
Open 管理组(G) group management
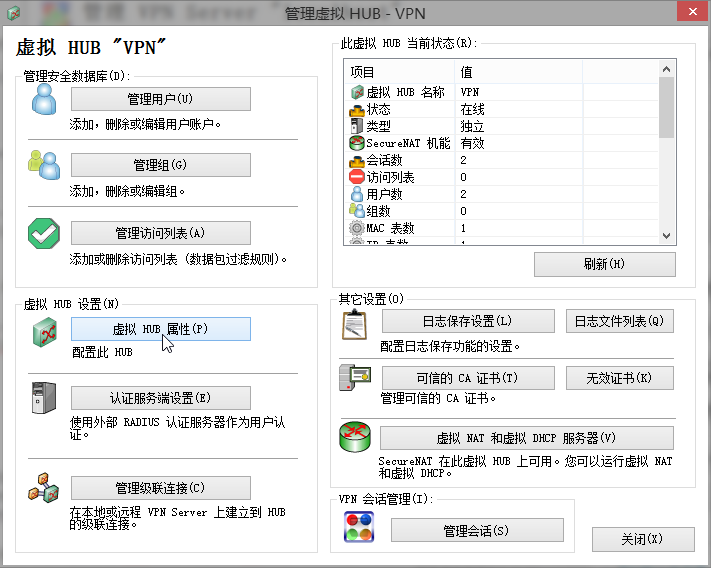(x=160, y=165)
